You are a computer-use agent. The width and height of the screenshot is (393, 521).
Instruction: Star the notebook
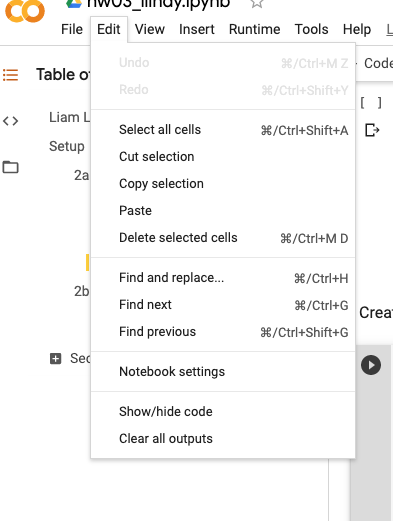pyautogui.click(x=257, y=3)
